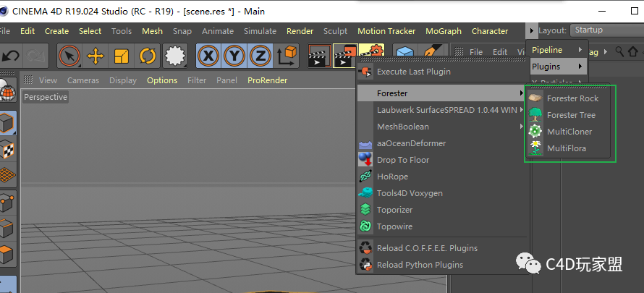Select the Rotate tool
644x293 pixels.
click(147, 56)
